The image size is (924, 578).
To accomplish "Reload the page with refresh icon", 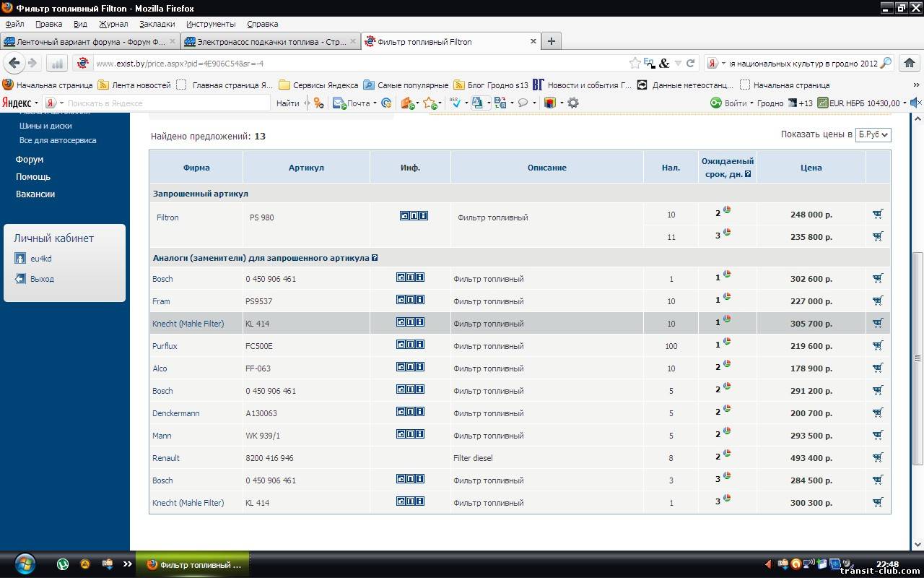I will (x=690, y=64).
